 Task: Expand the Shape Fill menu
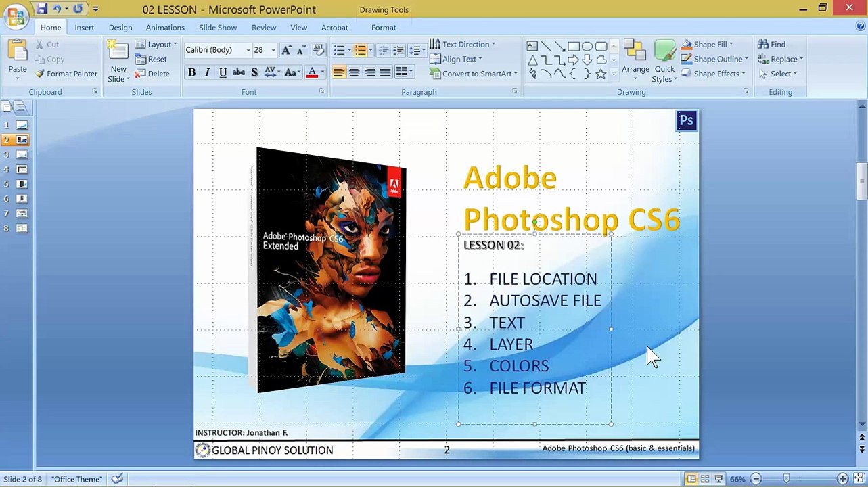point(707,44)
